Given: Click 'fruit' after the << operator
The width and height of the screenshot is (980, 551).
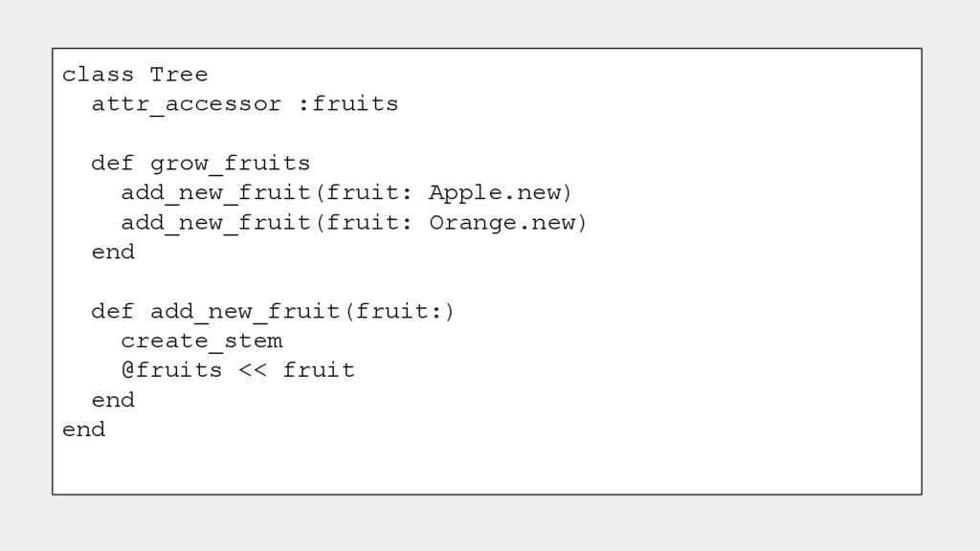Looking at the screenshot, I should 319,370.
